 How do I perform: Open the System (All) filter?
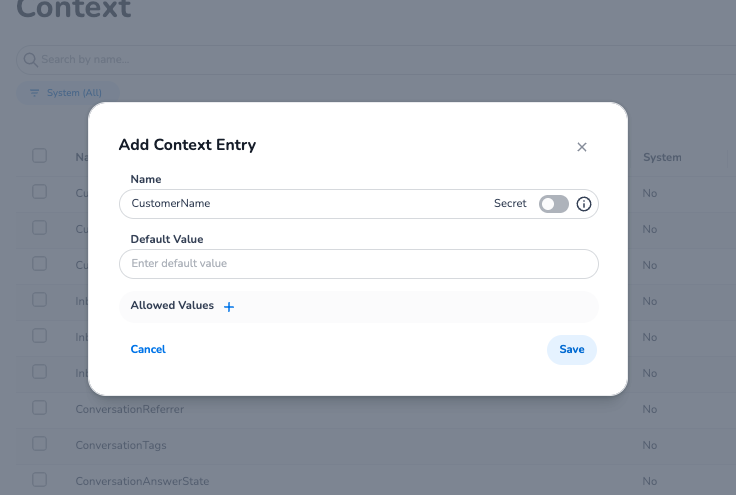67,93
